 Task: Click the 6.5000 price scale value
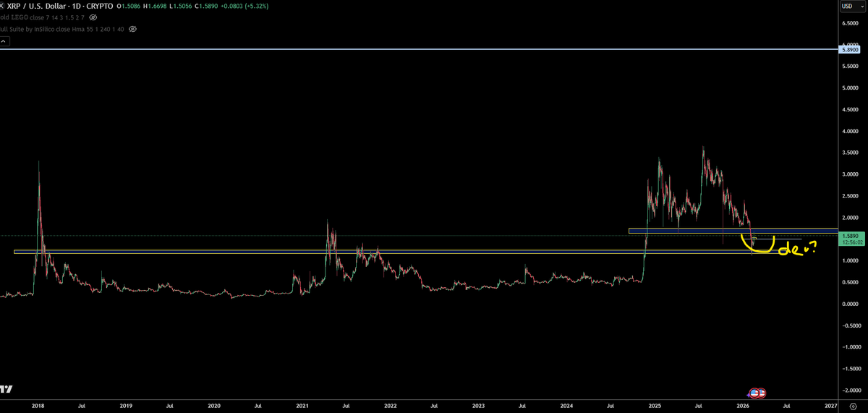coord(851,23)
